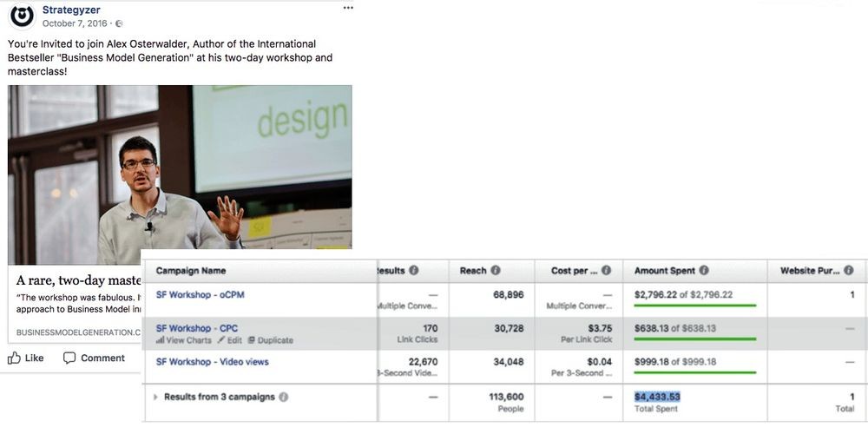Open the SF Workshop - Video views campaign
The width and height of the screenshot is (868, 434).
click(x=212, y=362)
